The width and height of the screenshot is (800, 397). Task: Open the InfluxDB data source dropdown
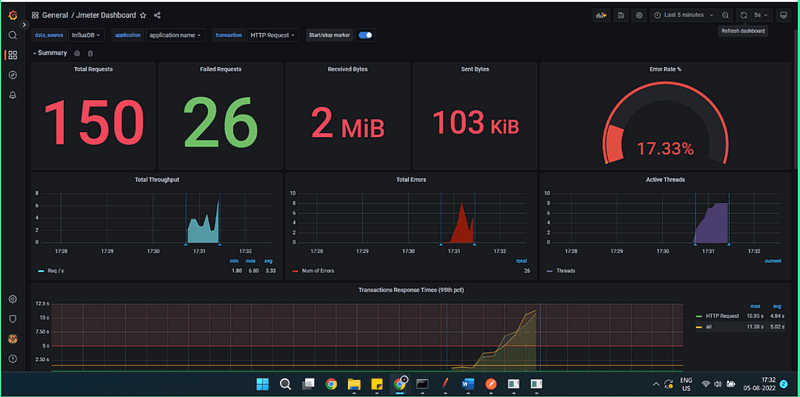[x=86, y=35]
